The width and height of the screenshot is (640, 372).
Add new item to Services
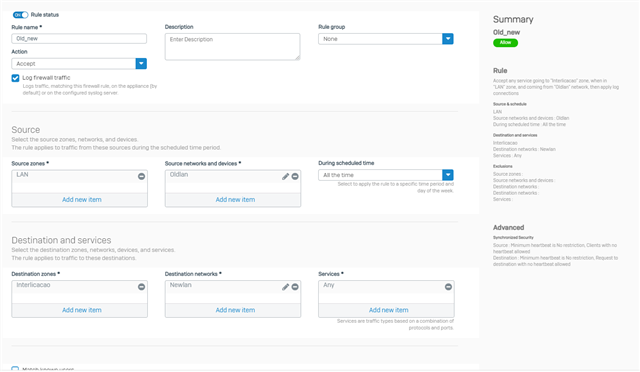[x=389, y=310]
